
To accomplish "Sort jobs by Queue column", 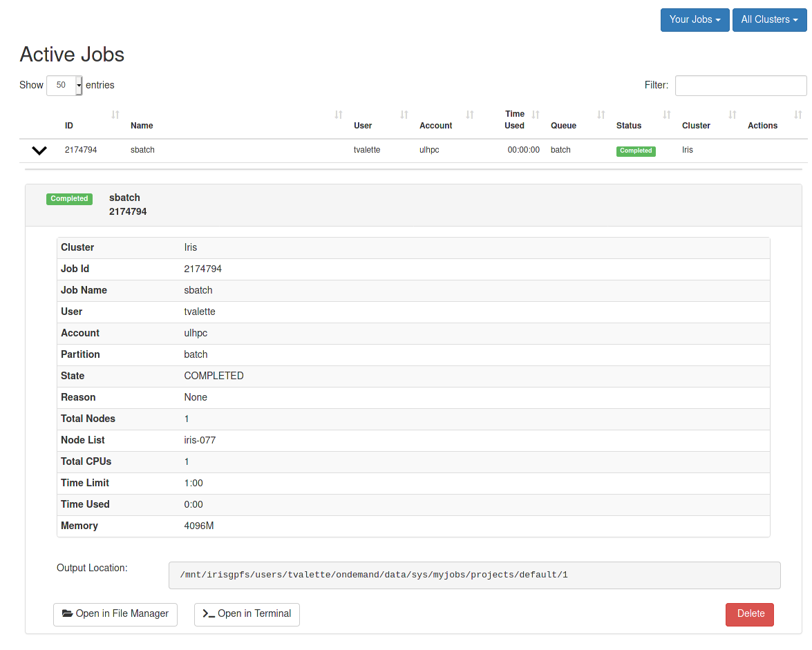I will [x=601, y=115].
